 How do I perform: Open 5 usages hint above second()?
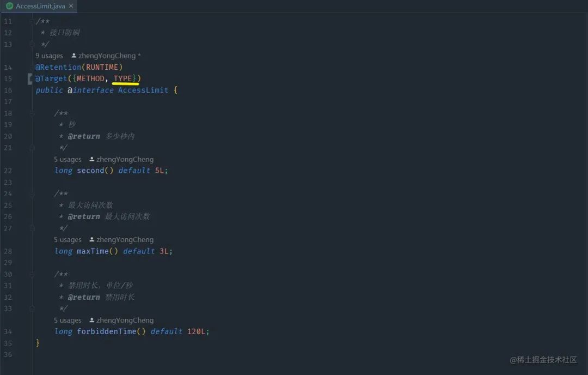(68, 160)
